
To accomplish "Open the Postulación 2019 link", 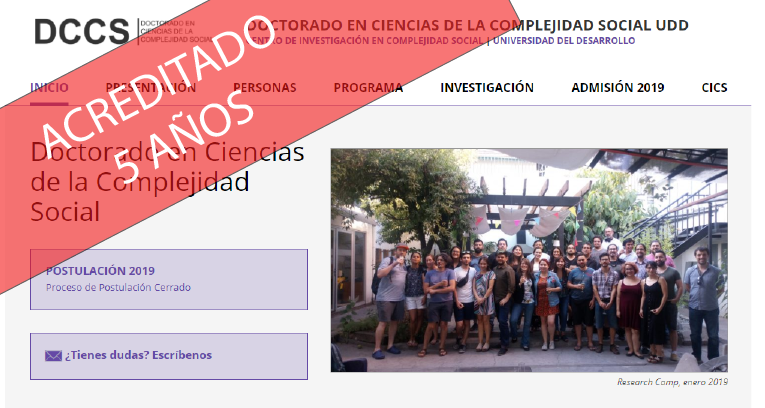I will point(100,270).
